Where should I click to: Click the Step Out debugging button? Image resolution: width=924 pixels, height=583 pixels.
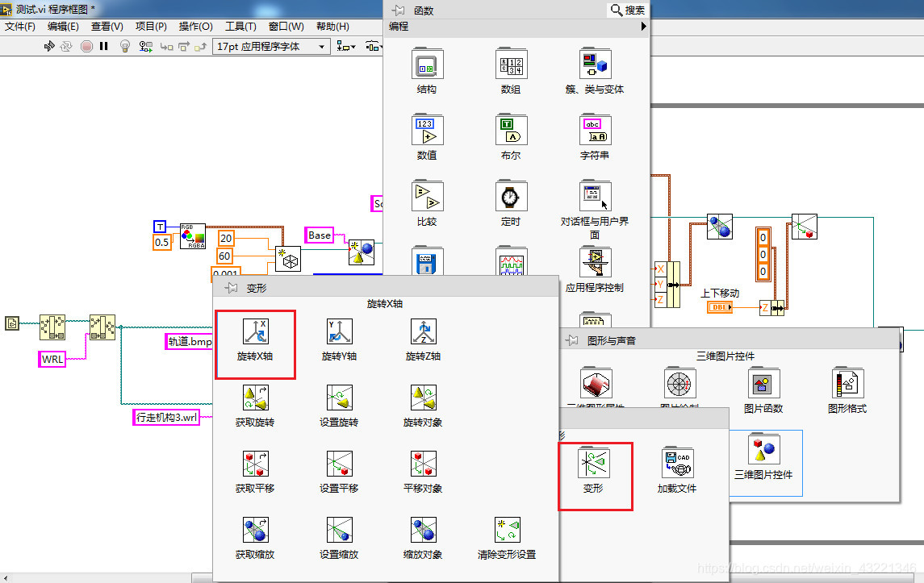201,47
